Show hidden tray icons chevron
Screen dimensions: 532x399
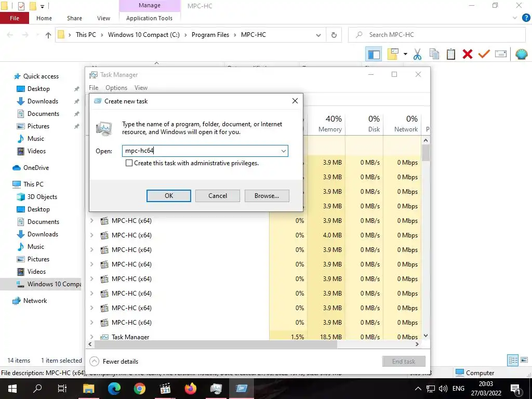(418, 389)
